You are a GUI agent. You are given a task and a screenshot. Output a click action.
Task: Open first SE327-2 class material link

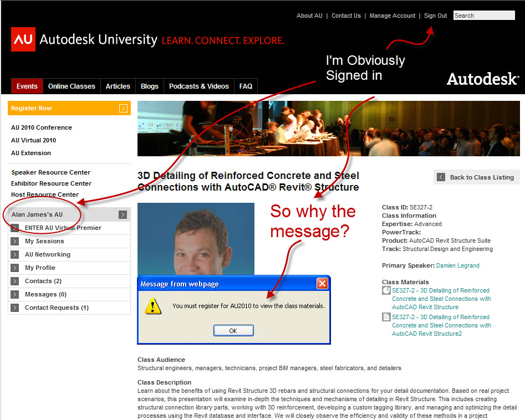click(441, 299)
